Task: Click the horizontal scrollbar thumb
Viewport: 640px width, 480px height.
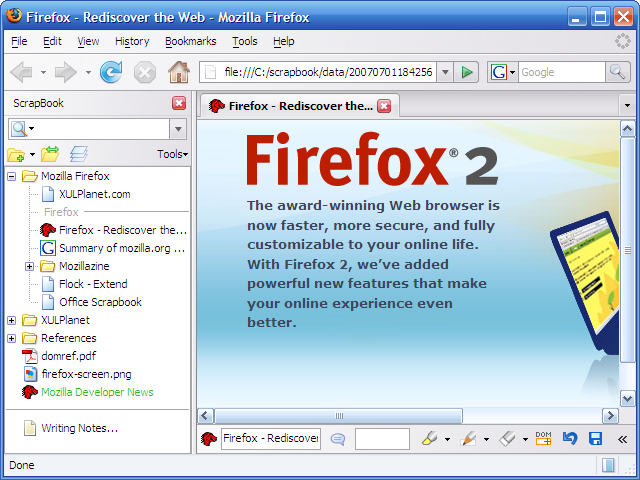Action: [x=338, y=416]
